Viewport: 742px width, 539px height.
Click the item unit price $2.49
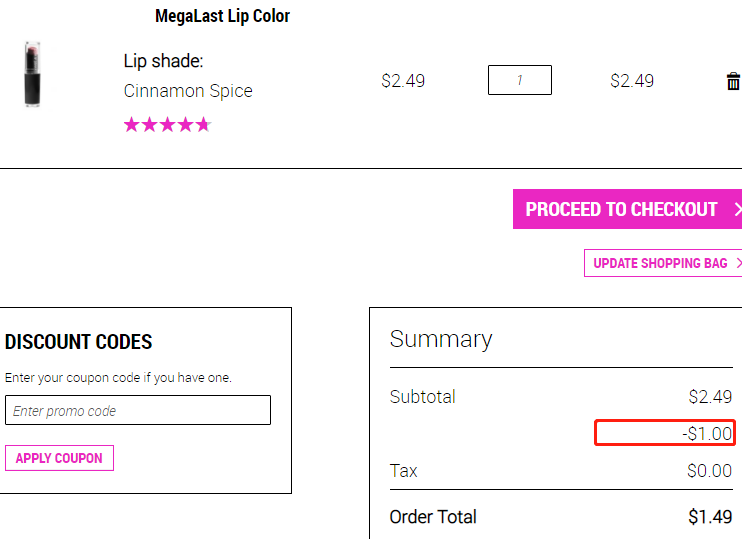(x=403, y=81)
